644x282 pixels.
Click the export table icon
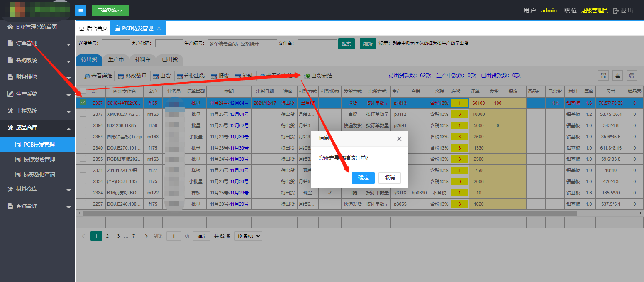pyautogui.click(x=617, y=75)
